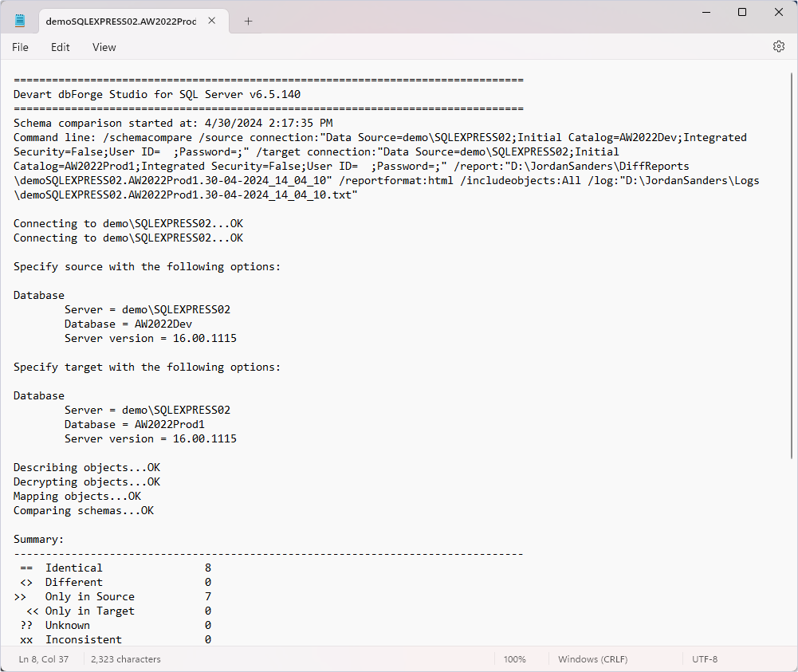Open the File menu

21,47
